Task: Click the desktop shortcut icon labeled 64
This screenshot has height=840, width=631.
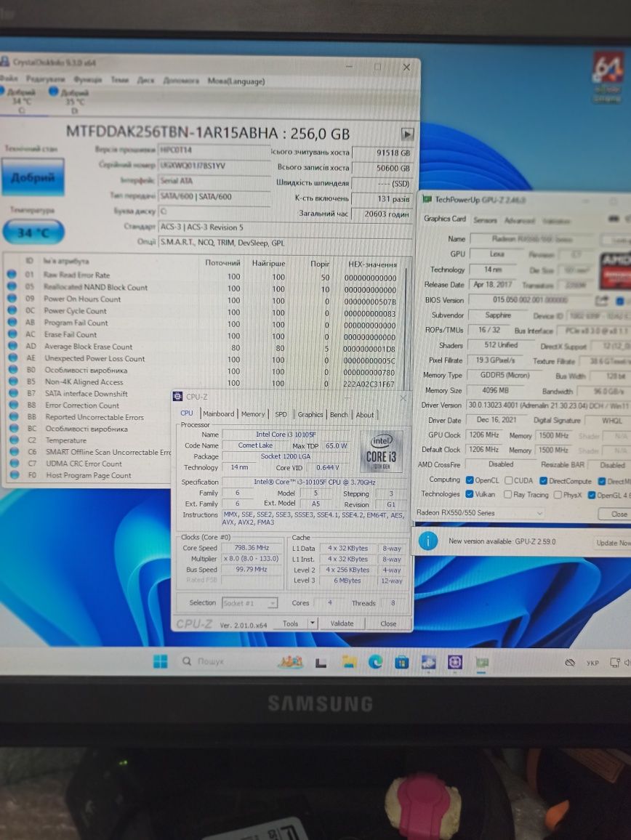Action: (608, 75)
